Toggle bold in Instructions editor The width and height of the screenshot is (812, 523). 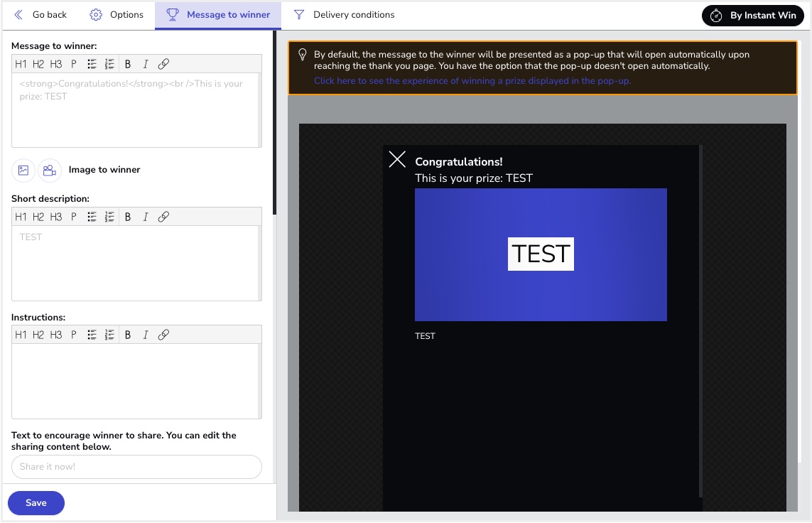128,335
